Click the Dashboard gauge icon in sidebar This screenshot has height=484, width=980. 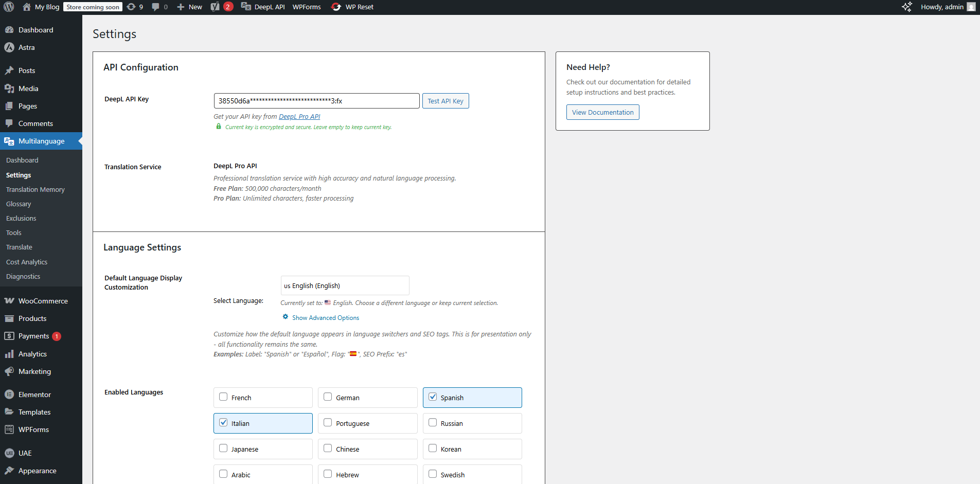(x=9, y=30)
